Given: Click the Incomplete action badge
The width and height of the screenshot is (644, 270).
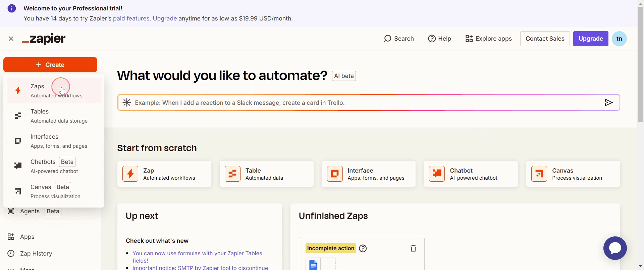Looking at the screenshot, I should [331, 248].
